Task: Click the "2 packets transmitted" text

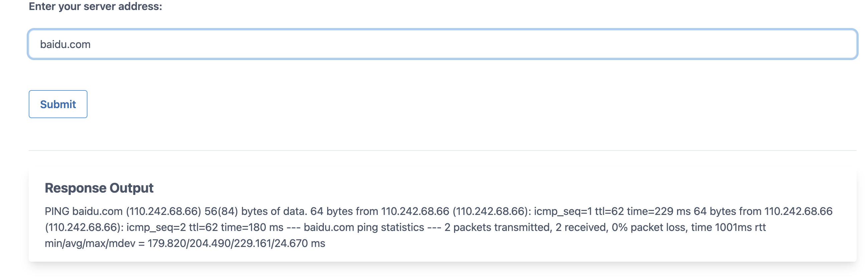Action: click(497, 228)
